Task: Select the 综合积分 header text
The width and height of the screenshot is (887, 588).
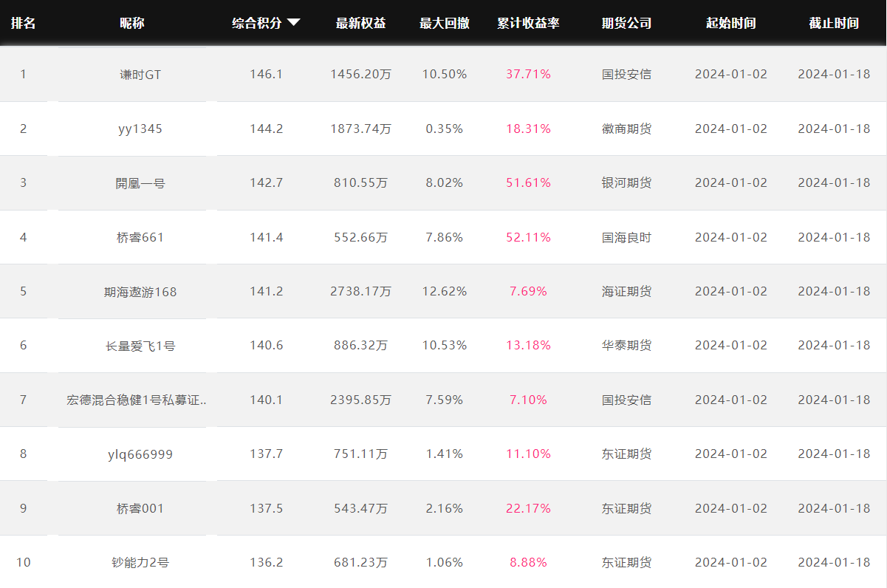Action: click(x=257, y=23)
